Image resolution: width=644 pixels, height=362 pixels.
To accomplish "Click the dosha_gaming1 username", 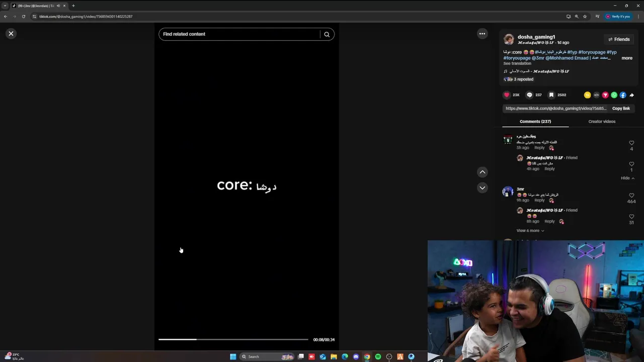I will [536, 37].
